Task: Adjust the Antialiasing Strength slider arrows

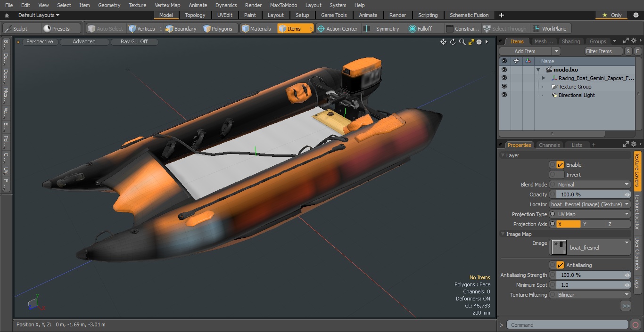Action: 627,275
